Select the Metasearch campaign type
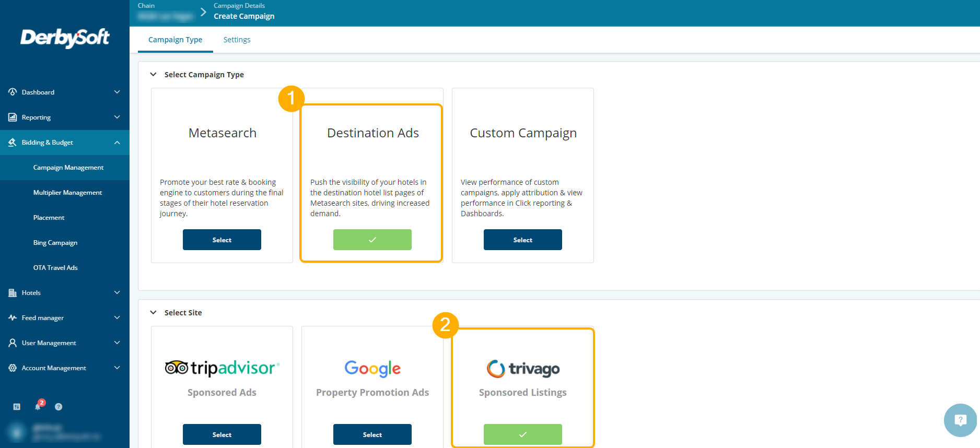Screen dimensions: 980x448 click(222, 240)
